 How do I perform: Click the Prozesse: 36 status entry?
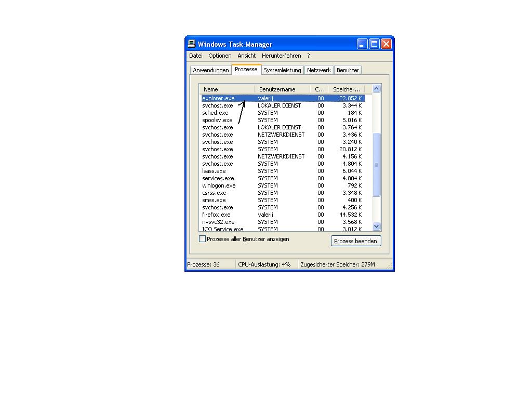click(x=211, y=264)
